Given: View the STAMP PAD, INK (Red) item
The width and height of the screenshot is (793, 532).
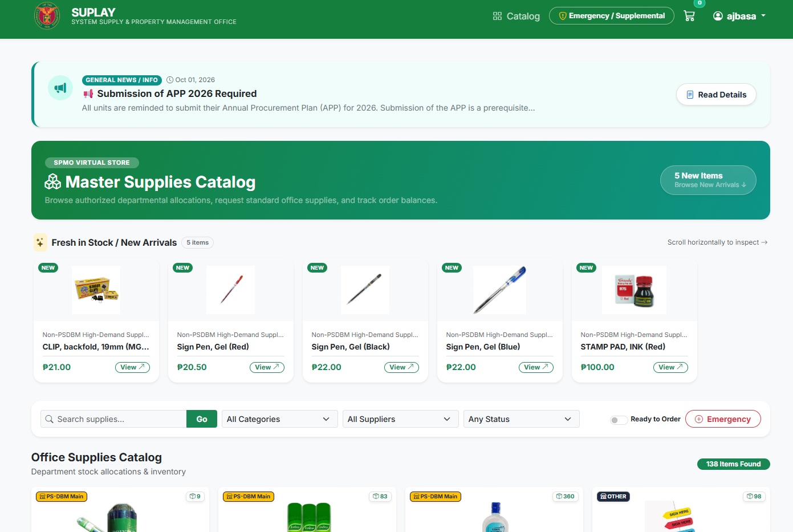Looking at the screenshot, I should (670, 367).
